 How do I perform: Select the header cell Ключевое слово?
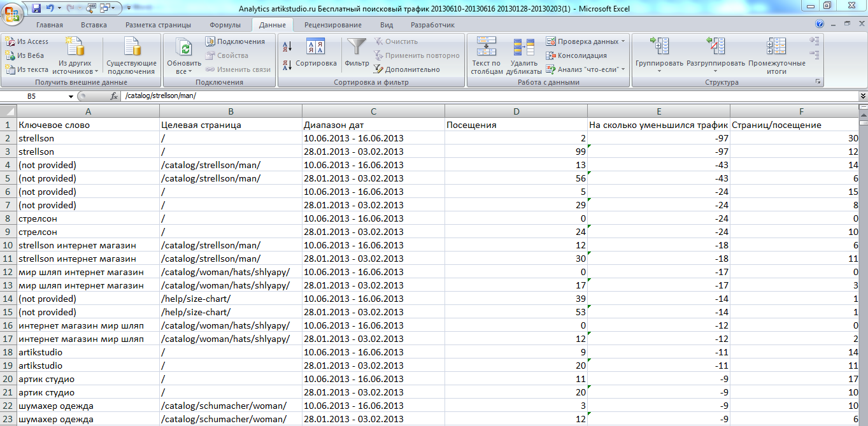point(88,125)
